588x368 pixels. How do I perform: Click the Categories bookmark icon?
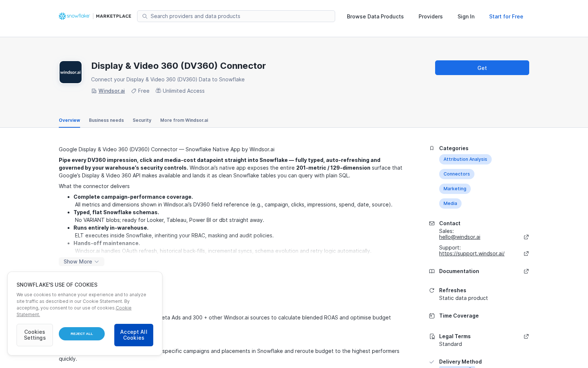(x=432, y=148)
